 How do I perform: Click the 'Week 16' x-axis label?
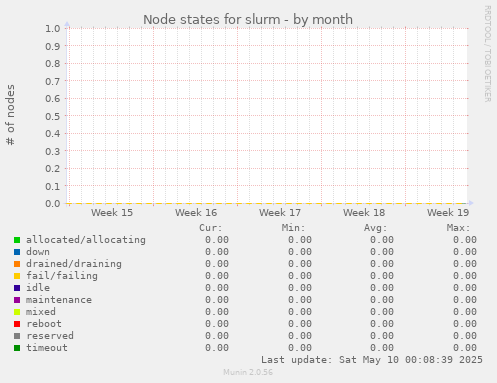196,213
